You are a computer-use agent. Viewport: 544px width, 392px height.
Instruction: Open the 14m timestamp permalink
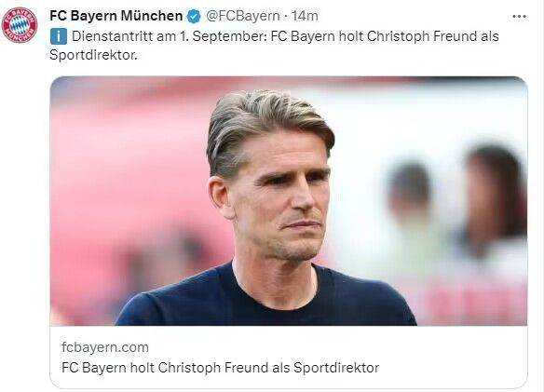click(305, 16)
